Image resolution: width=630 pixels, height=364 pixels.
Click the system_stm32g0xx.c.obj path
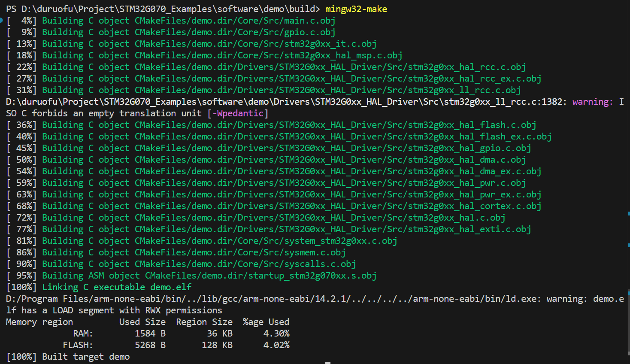pos(266,241)
